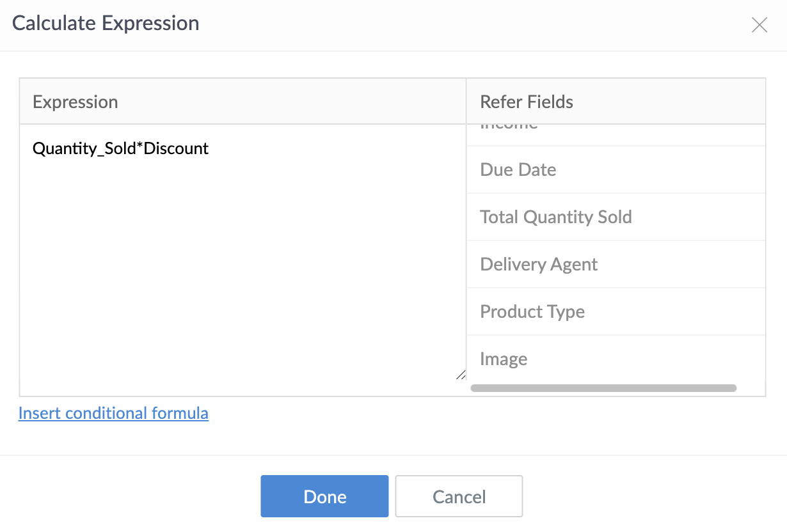This screenshot has width=787, height=532.
Task: Click the Refer Fields column header
Action: click(x=526, y=102)
